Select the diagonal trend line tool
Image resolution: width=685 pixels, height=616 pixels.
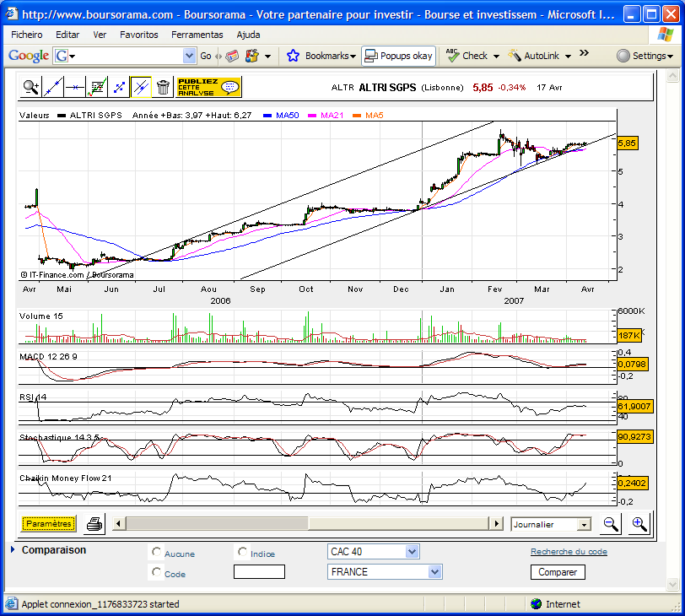53,88
